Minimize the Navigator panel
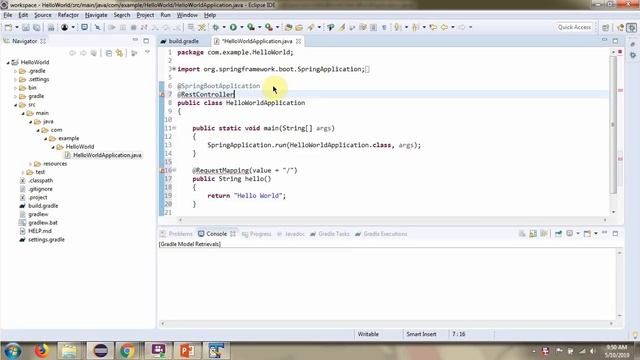 click(135, 40)
